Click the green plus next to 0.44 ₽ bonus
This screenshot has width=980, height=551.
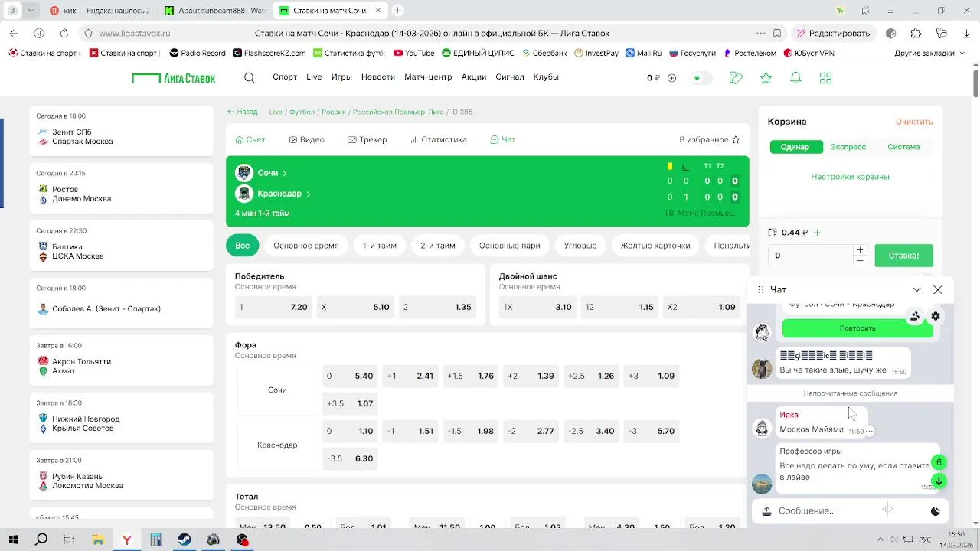coord(817,233)
